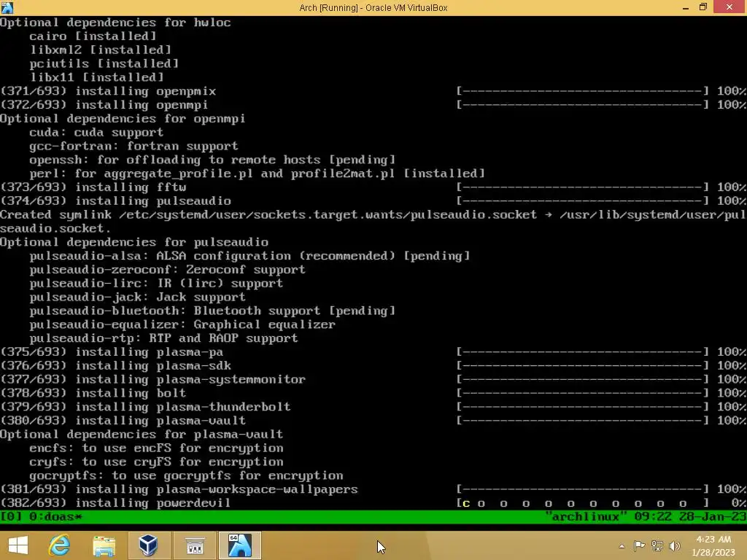Image resolution: width=747 pixels, height=560 pixels.
Task: Click line "(378/693) installing bolt"
Action: [93, 393]
